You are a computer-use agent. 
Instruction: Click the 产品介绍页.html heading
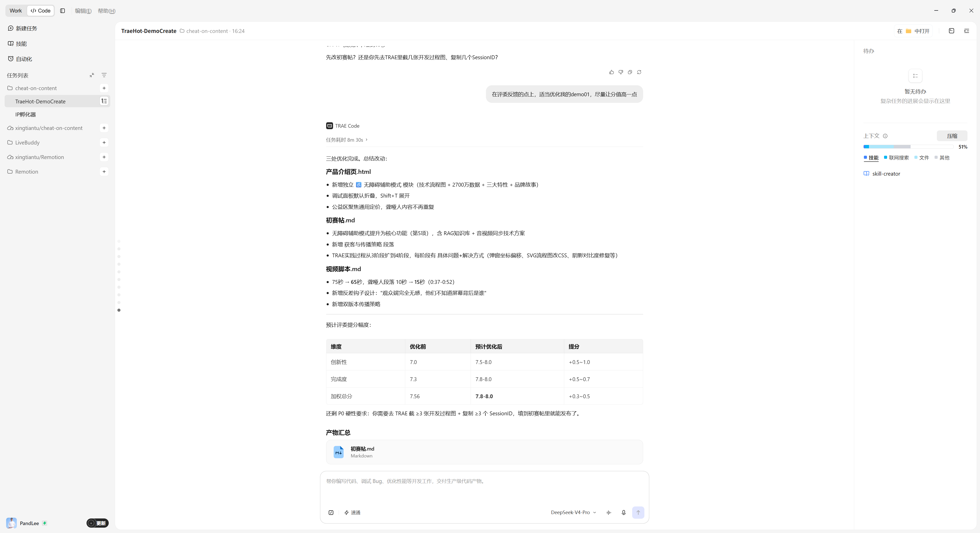348,172
